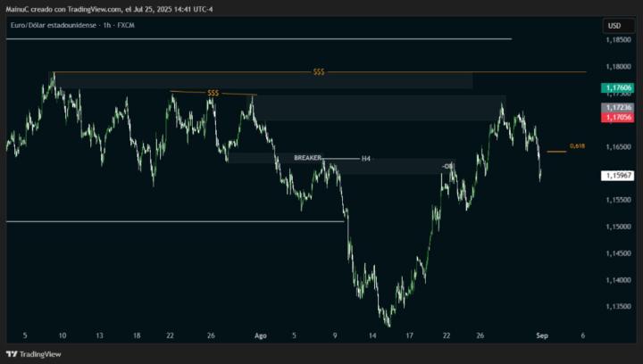
Task: Click the 1,15500 price axis value
Action: click(x=618, y=200)
